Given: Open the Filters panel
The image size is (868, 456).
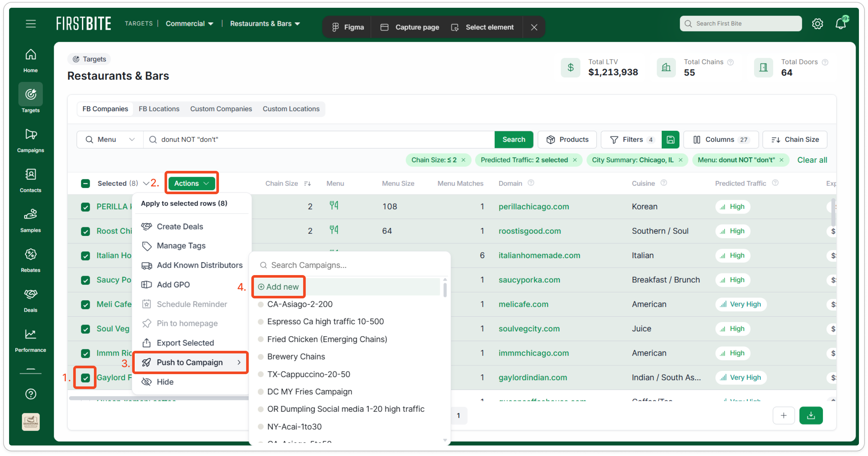Looking at the screenshot, I should pyautogui.click(x=631, y=139).
